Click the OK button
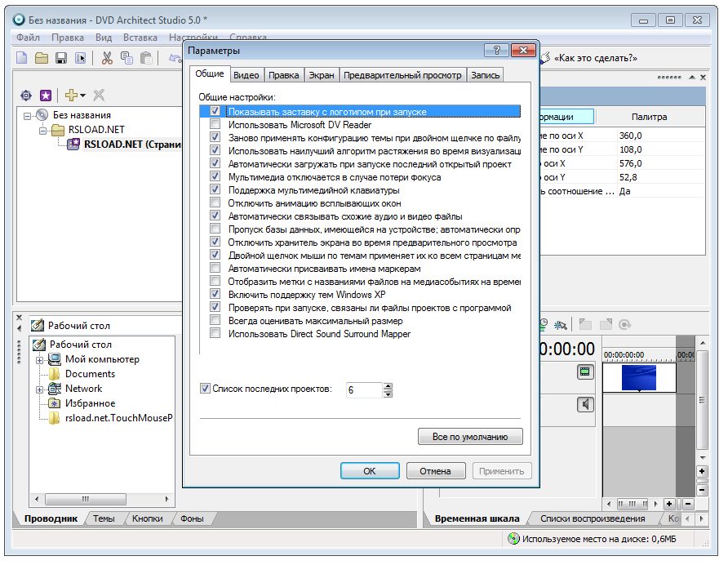 [x=370, y=470]
